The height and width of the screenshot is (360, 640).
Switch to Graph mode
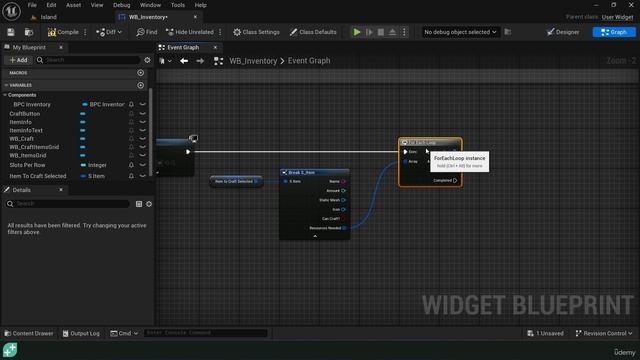(614, 32)
